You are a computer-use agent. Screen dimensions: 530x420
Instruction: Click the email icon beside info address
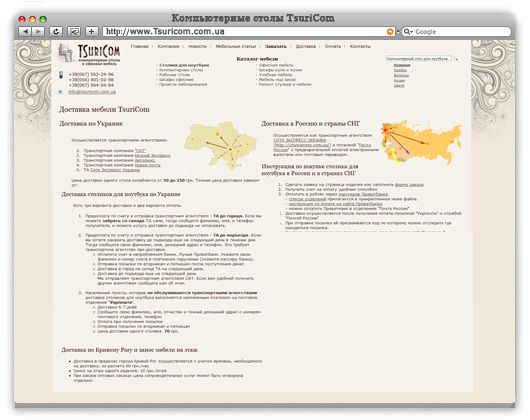pyautogui.click(x=61, y=92)
